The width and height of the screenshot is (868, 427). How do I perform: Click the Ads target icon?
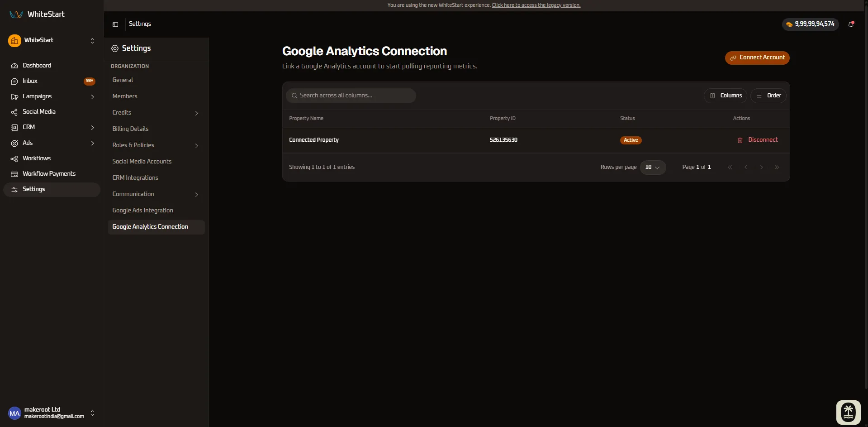coord(14,143)
